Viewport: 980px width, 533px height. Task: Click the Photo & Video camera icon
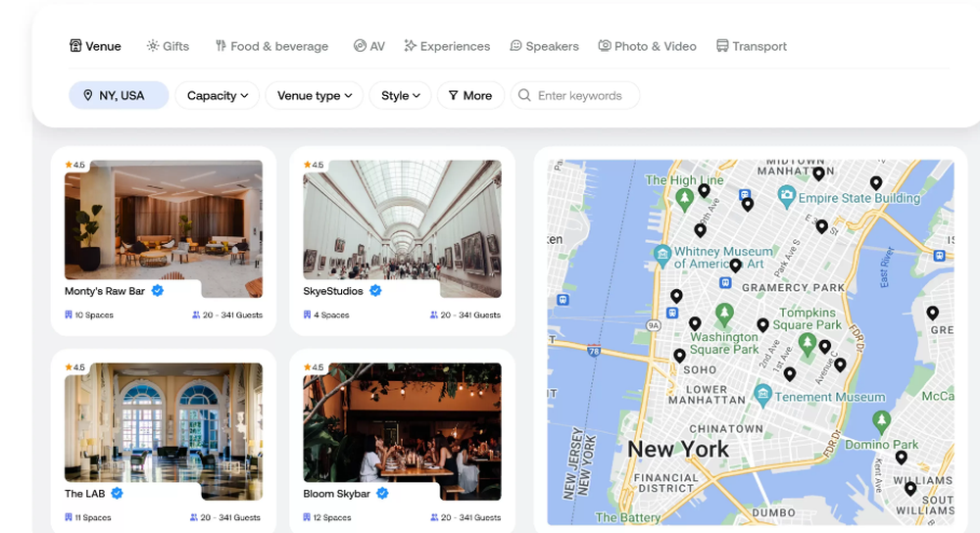(605, 46)
